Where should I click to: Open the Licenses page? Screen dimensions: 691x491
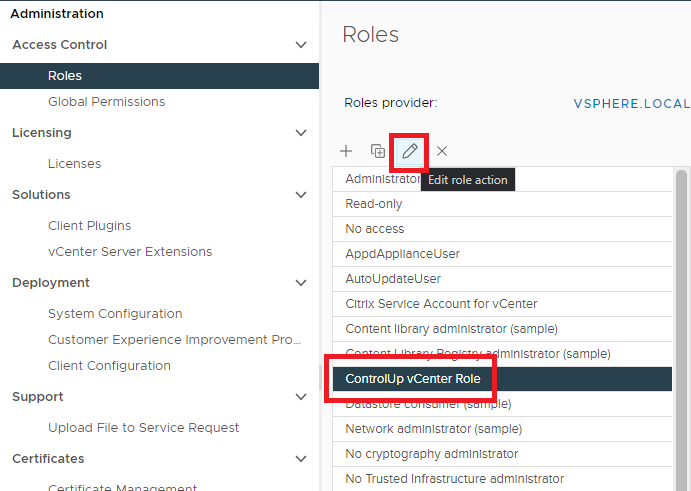click(74, 164)
